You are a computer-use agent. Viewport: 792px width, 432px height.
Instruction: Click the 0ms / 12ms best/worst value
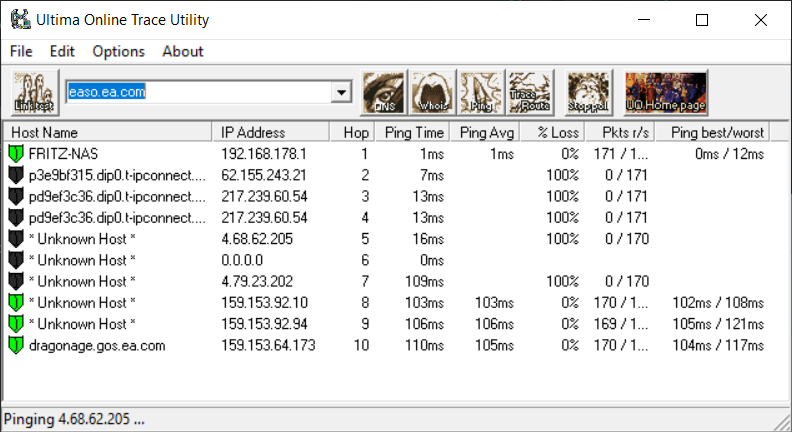pos(729,154)
